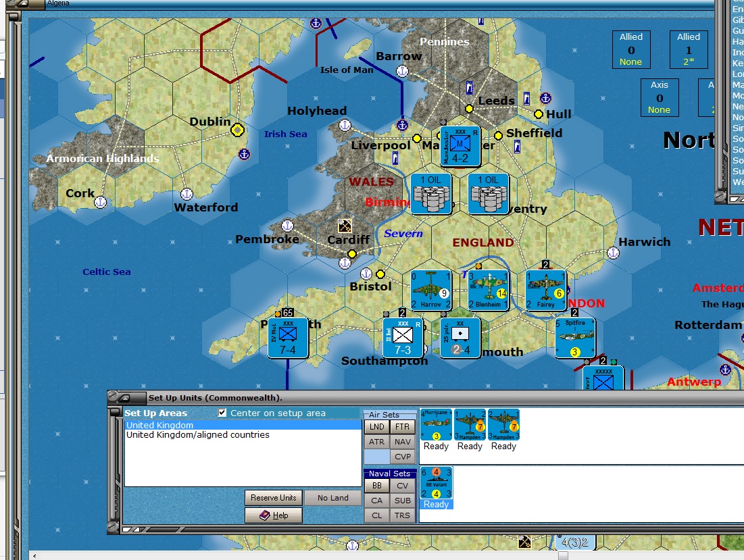744x560 pixels.
Task: Select United Kingdom/aligned countries setup area
Action: point(243,435)
